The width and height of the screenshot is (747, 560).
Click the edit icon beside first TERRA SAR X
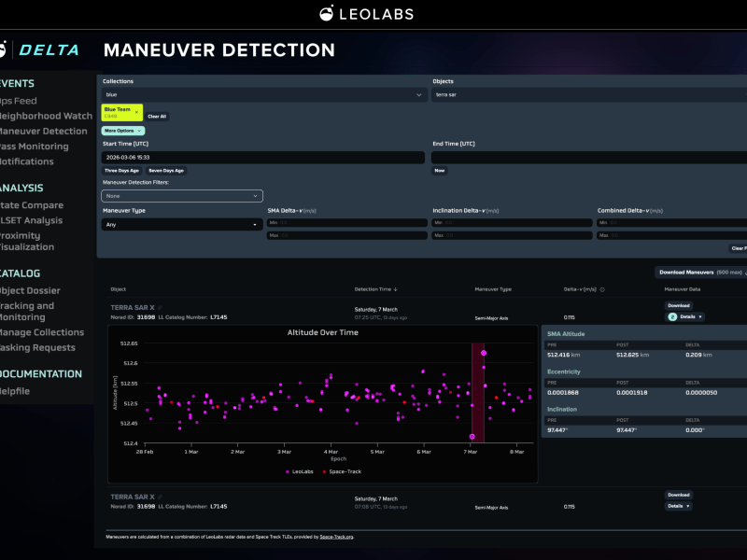point(160,307)
